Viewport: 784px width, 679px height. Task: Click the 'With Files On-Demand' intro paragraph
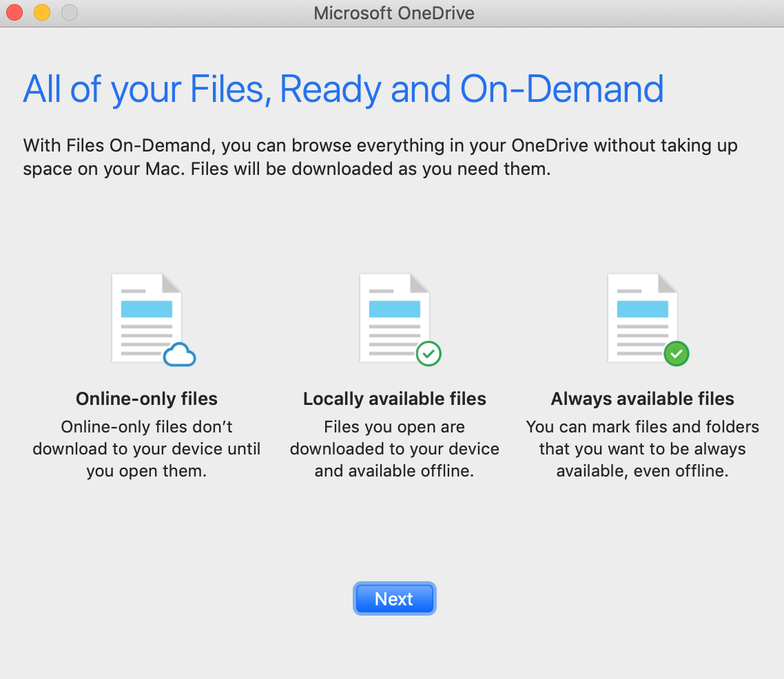click(380, 157)
